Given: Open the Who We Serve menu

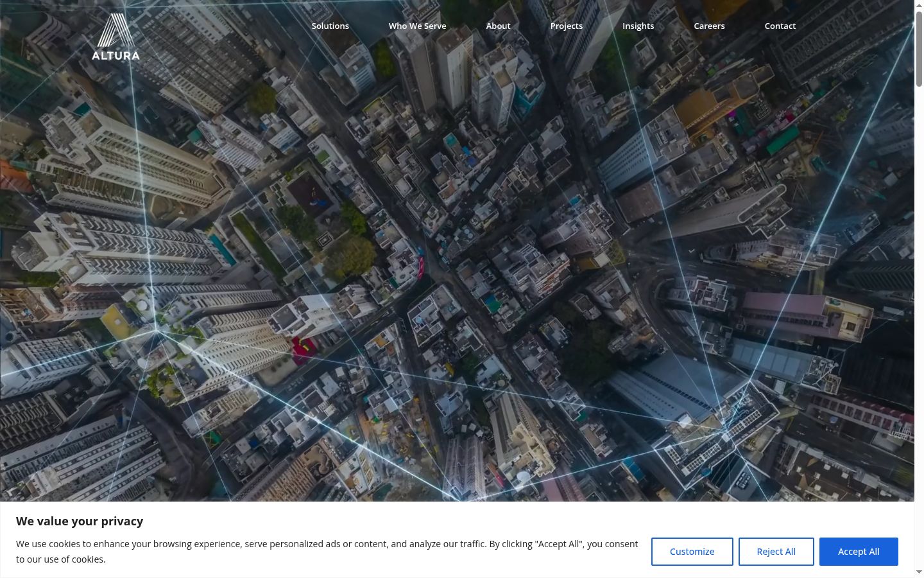Looking at the screenshot, I should pyautogui.click(x=418, y=26).
